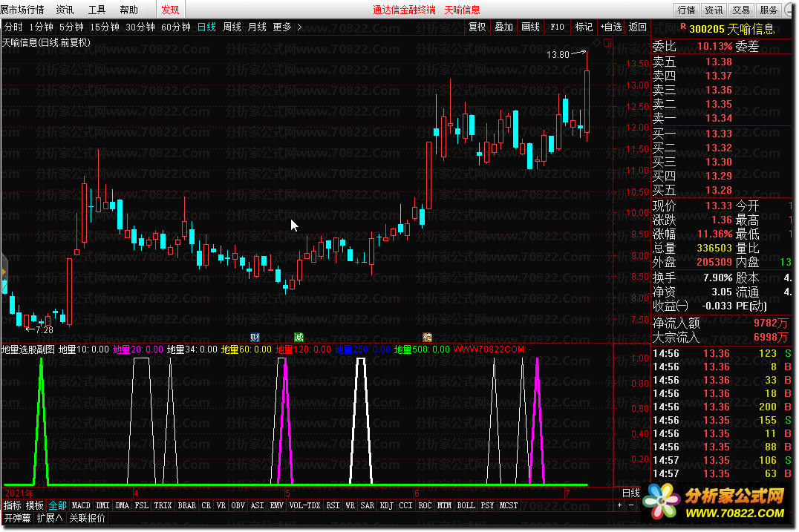Switch to 5分钟 period
The width and height of the screenshot is (799, 532).
tap(71, 27)
